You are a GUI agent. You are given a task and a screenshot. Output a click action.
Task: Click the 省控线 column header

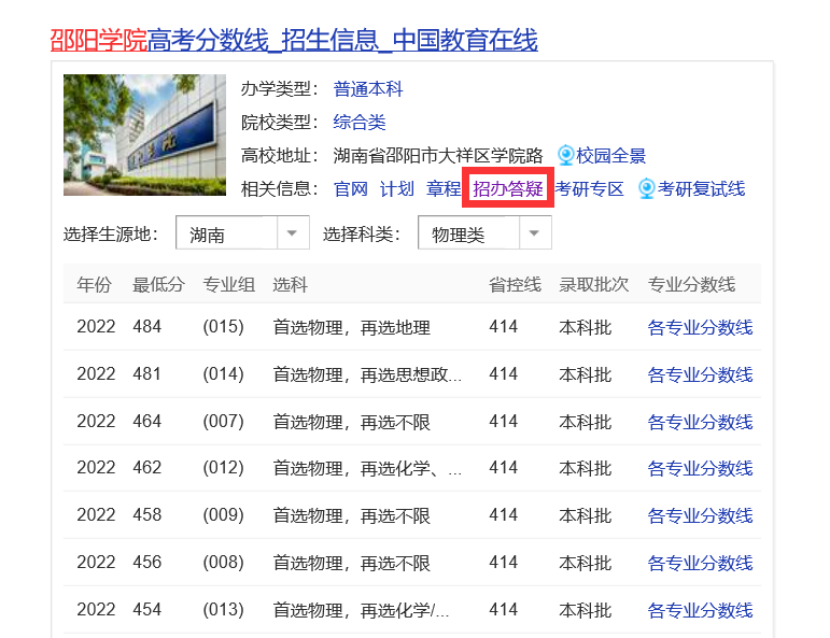coord(515,285)
